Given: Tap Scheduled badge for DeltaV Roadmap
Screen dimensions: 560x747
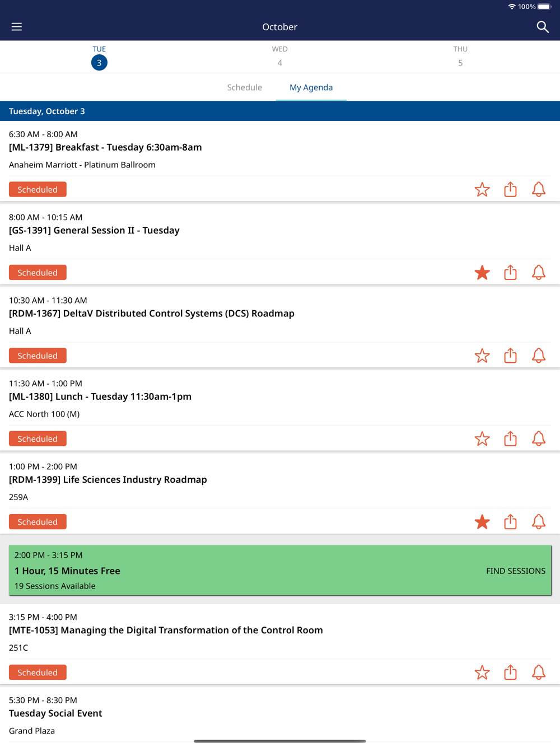Looking at the screenshot, I should 38,356.
